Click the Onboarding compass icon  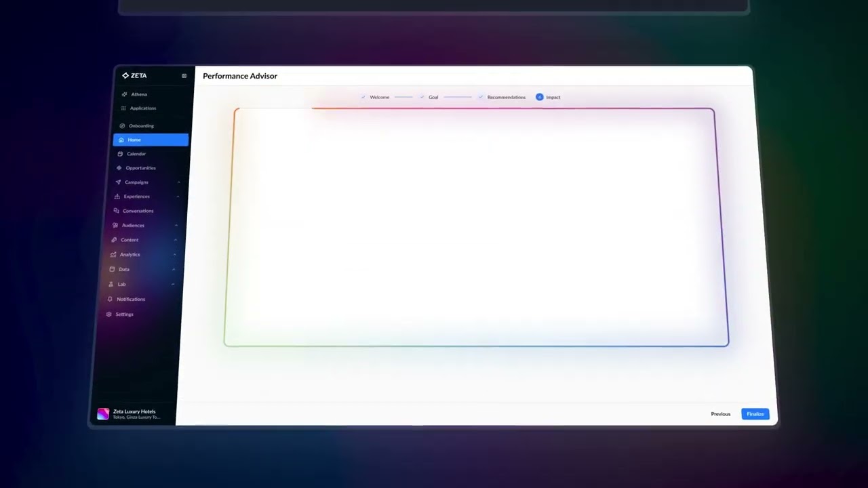click(x=122, y=126)
